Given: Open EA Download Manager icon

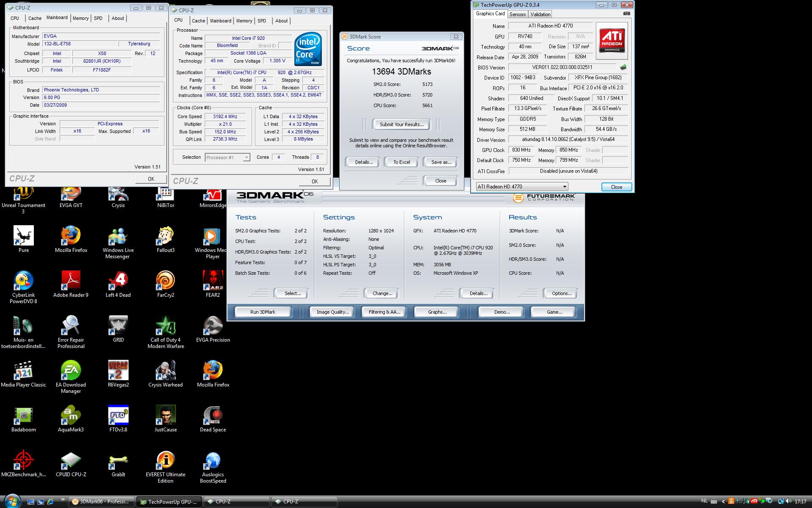Looking at the screenshot, I should [x=71, y=377].
